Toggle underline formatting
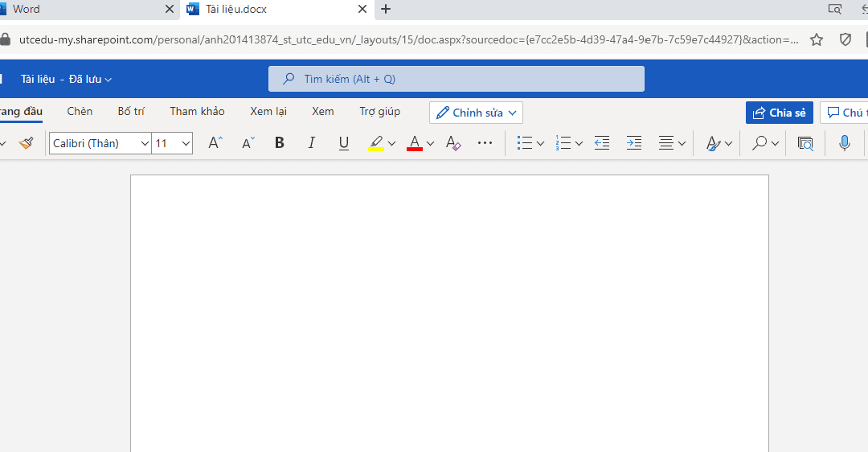The width and height of the screenshot is (868, 452). coord(344,143)
